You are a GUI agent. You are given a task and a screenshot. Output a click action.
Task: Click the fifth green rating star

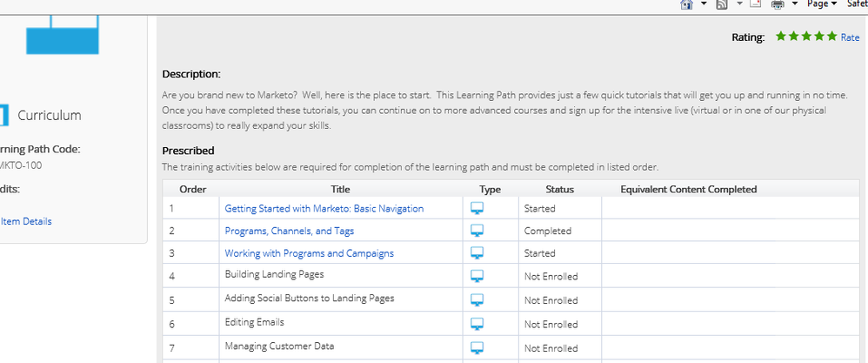(831, 37)
